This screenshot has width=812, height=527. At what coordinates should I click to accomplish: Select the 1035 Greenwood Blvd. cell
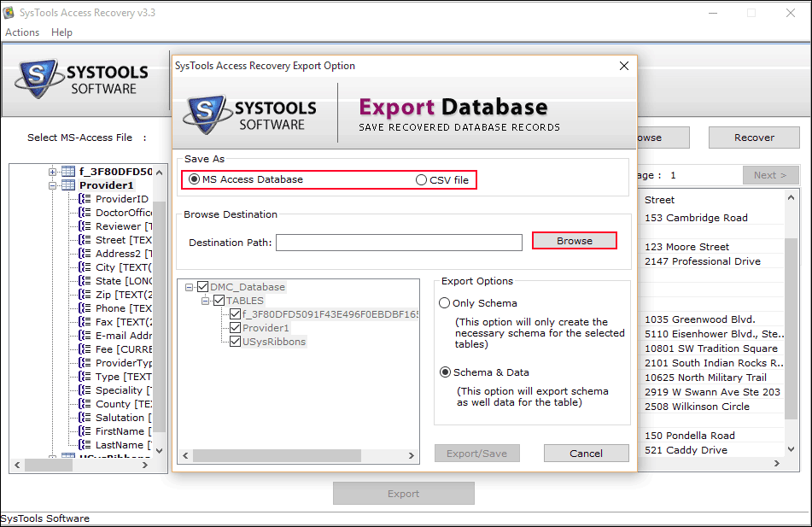(x=699, y=319)
